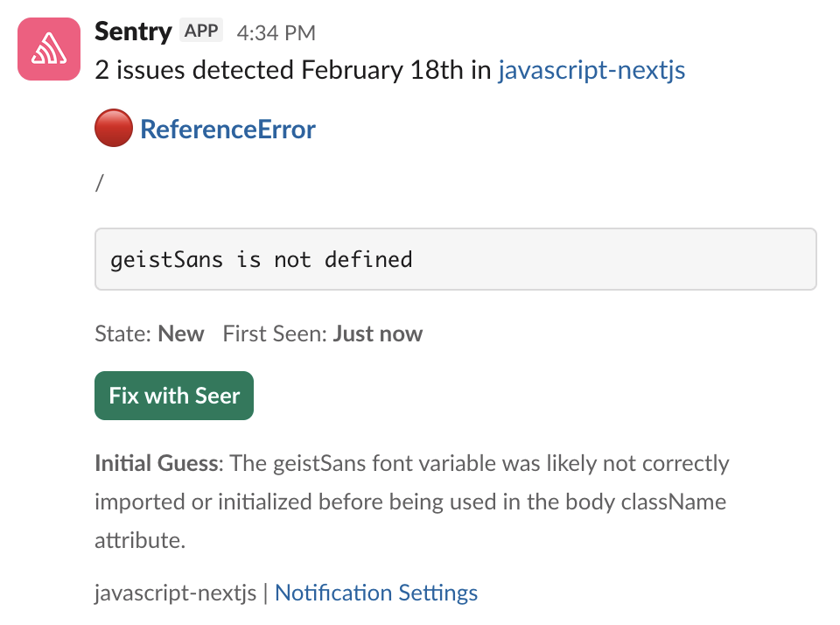Open Notification Settings
This screenshot has width=840, height=625.
(x=375, y=593)
